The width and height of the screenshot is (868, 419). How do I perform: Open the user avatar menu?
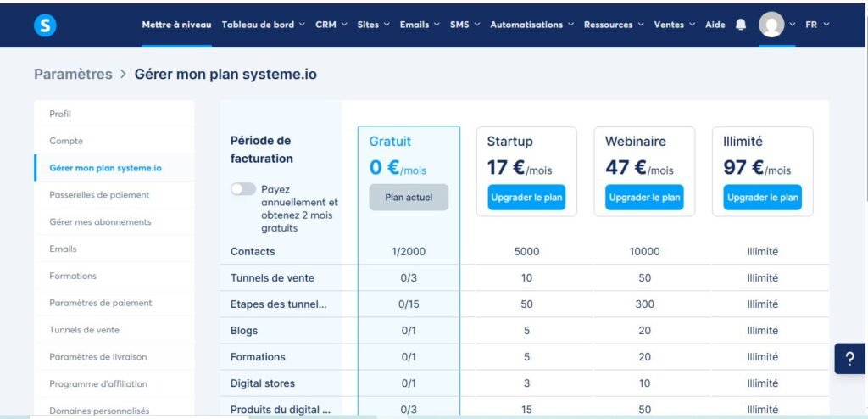[x=771, y=25]
